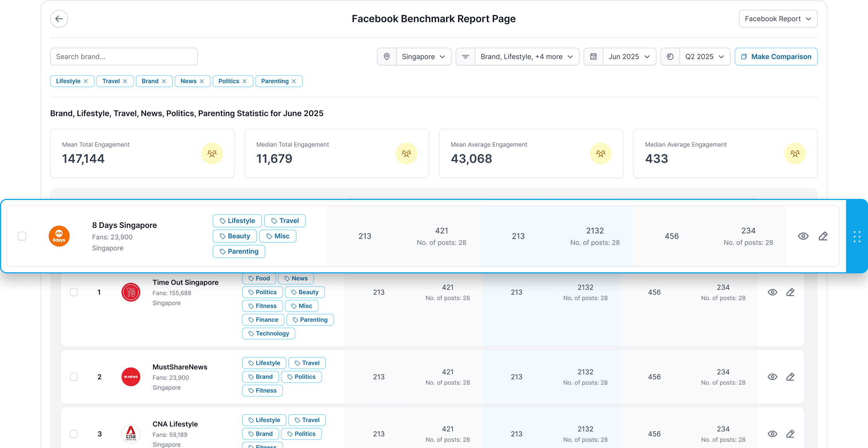The height and width of the screenshot is (448, 868).
Task: Click the back arrow at top left
Action: click(x=59, y=18)
